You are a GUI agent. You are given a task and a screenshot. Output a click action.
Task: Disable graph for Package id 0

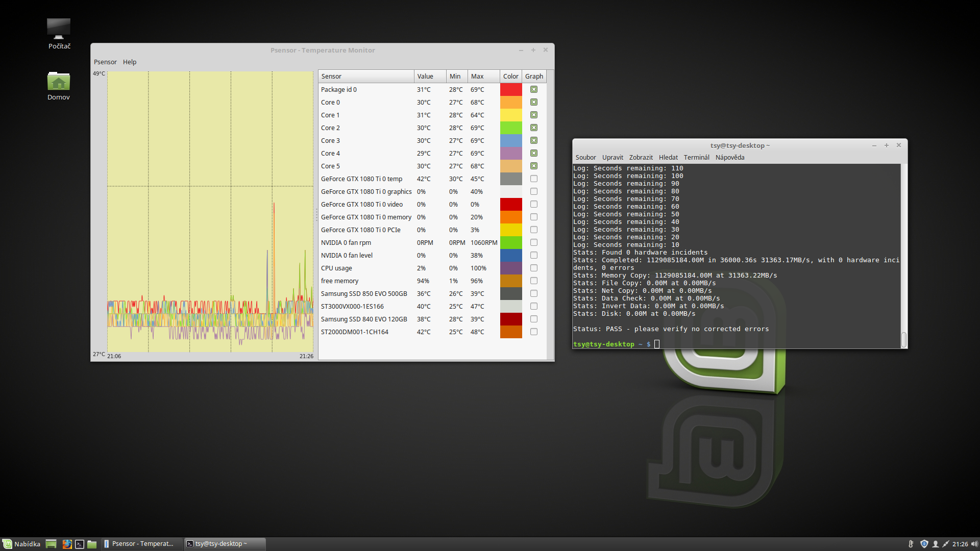533,89
